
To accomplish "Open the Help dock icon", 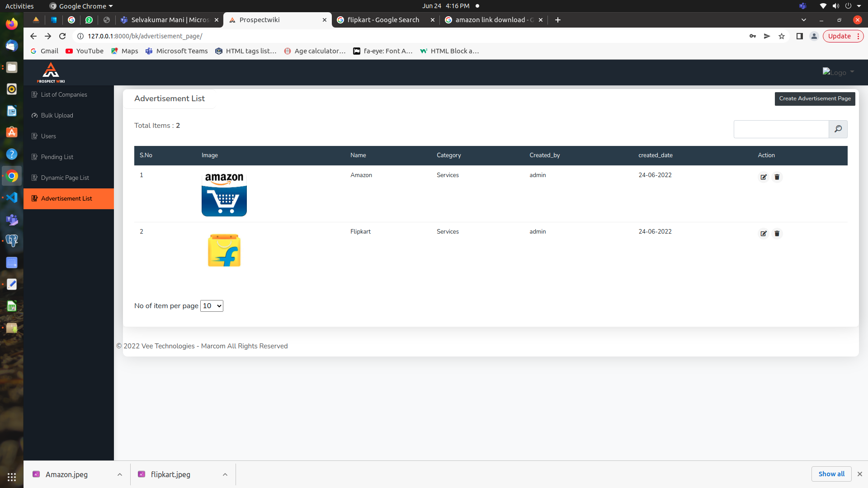I will (12, 154).
